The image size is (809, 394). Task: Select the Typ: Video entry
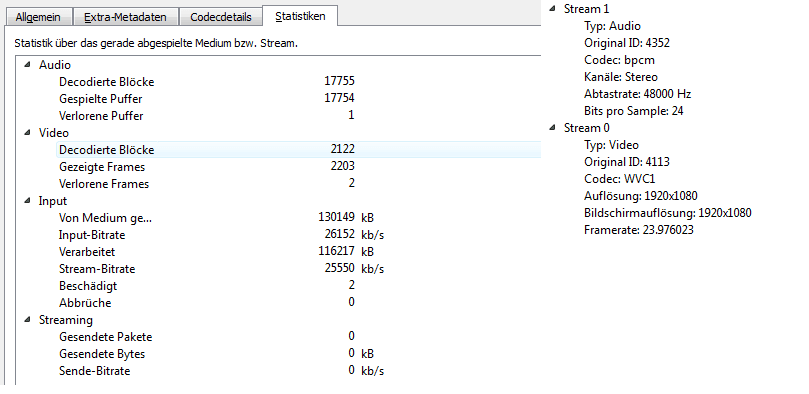(611, 145)
